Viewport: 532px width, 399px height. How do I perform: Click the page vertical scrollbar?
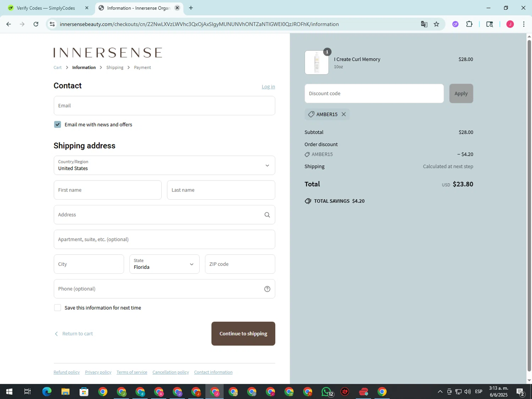529,206
